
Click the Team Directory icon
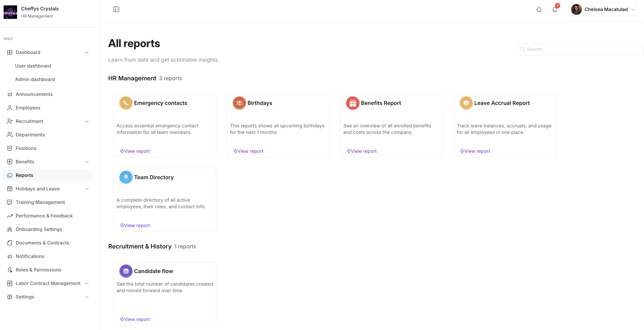pyautogui.click(x=126, y=177)
